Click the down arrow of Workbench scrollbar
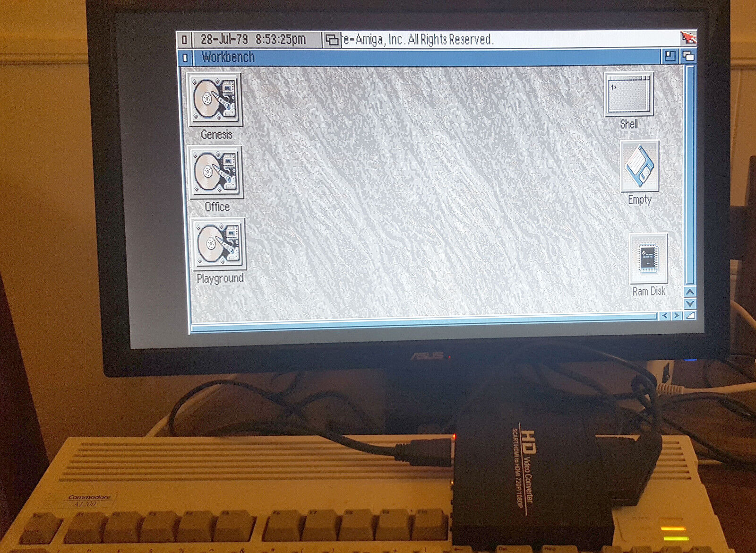Viewport: 756px width, 553px height. (690, 303)
